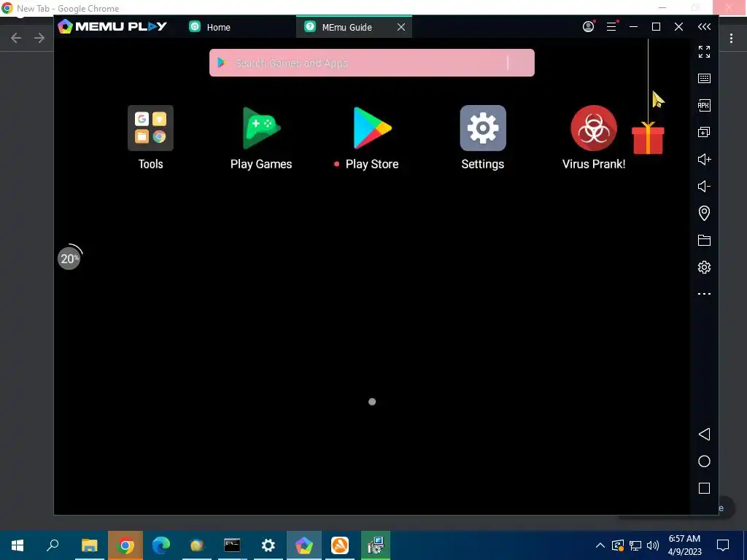Tap the Android back triangle button
This screenshot has height=560, width=747.
tap(704, 435)
